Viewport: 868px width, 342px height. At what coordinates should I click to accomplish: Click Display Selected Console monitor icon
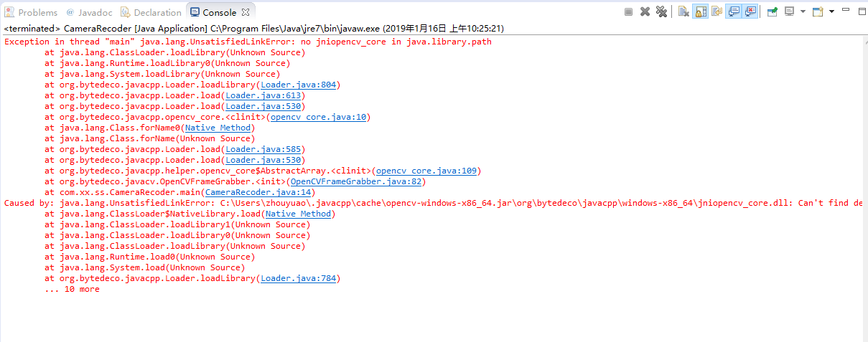(x=789, y=11)
